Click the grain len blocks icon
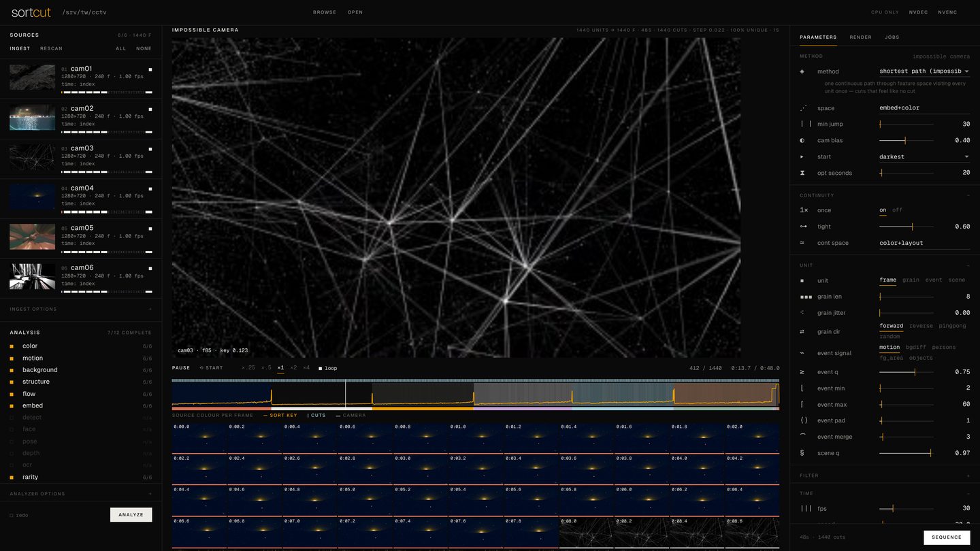This screenshot has width=980, height=551. (806, 297)
